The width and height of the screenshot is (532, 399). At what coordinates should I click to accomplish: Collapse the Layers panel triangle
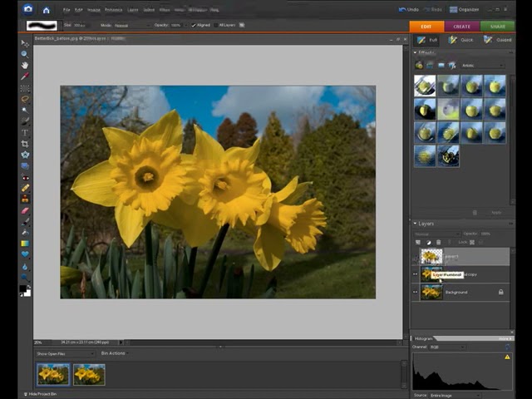coord(415,224)
